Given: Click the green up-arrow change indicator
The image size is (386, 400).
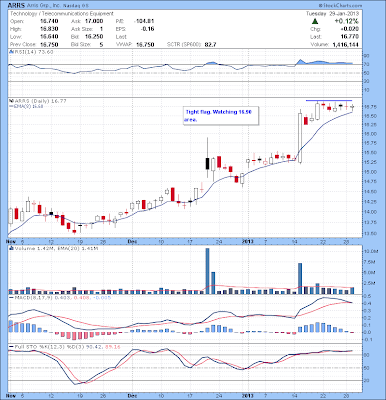Looking at the screenshot, I should [315, 21].
